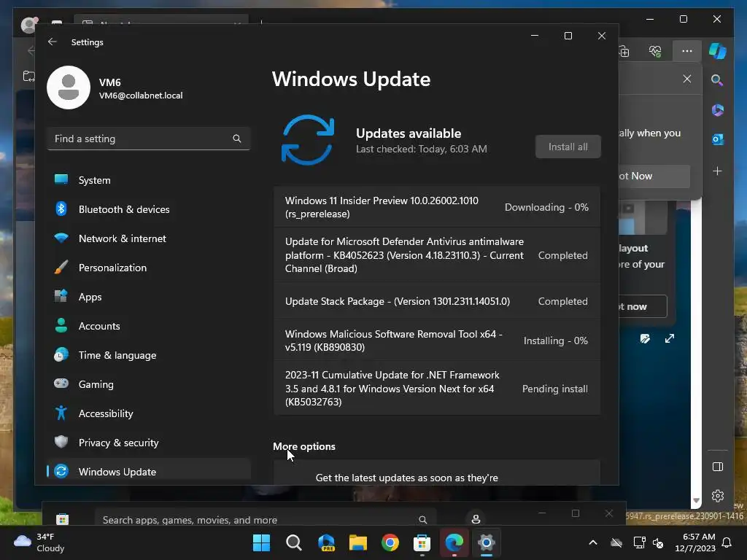
Task: Open VM6 user account avatar
Action: [69, 87]
